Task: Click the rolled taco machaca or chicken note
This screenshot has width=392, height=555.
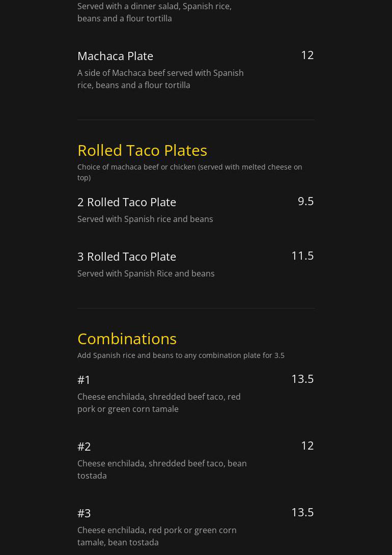Action: (189, 172)
